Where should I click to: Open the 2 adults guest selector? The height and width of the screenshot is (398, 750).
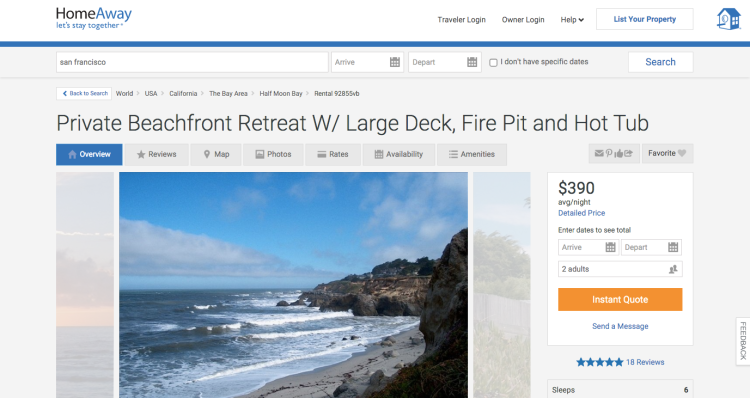620,269
